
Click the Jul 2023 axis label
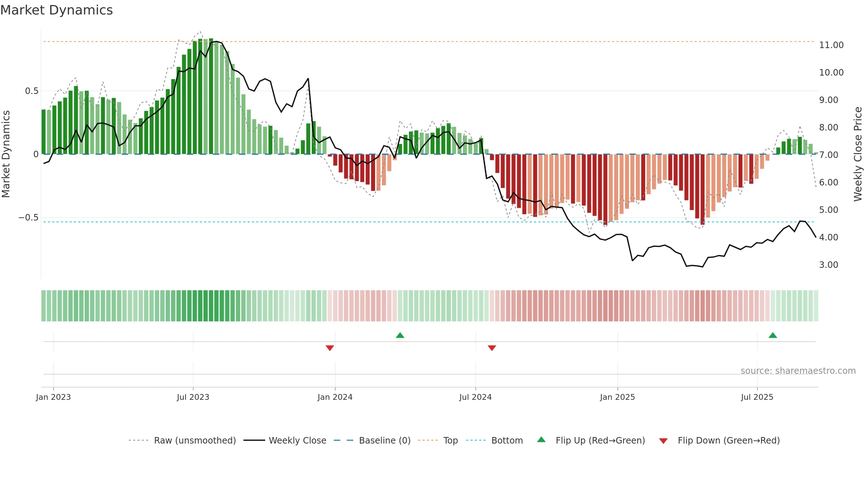click(193, 397)
